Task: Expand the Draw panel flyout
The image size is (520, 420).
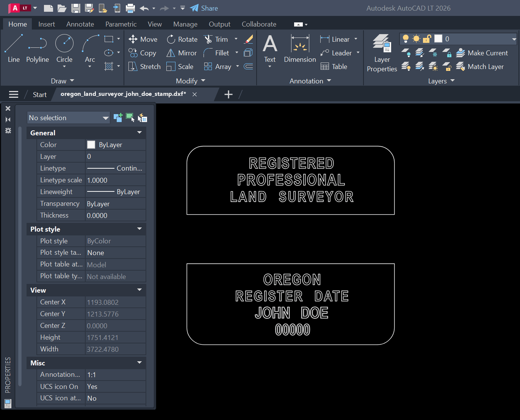Action: click(x=63, y=81)
